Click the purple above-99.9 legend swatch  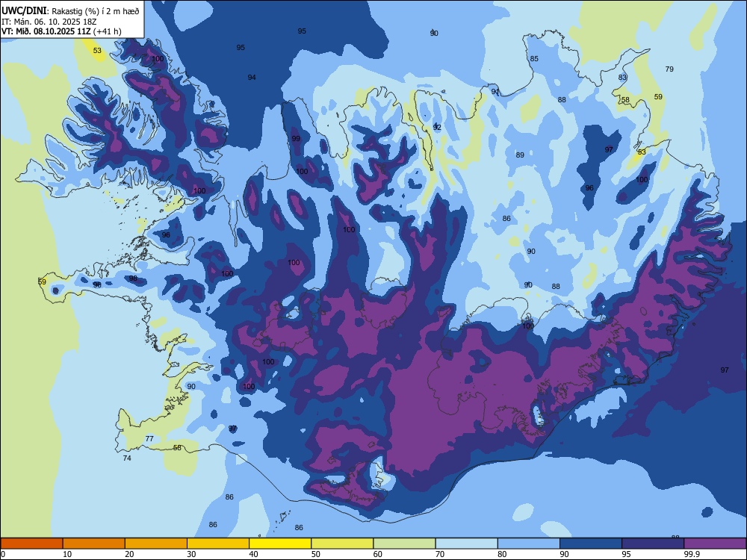point(715,544)
